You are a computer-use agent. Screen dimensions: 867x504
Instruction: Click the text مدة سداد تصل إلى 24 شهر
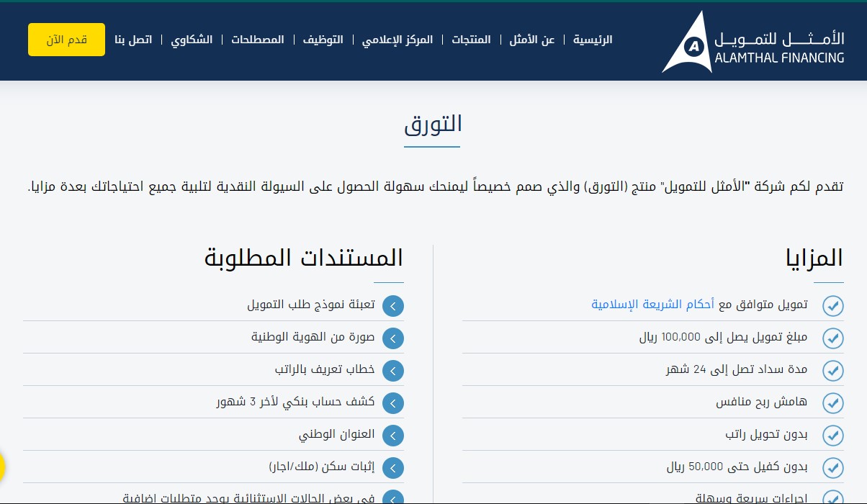737,369
